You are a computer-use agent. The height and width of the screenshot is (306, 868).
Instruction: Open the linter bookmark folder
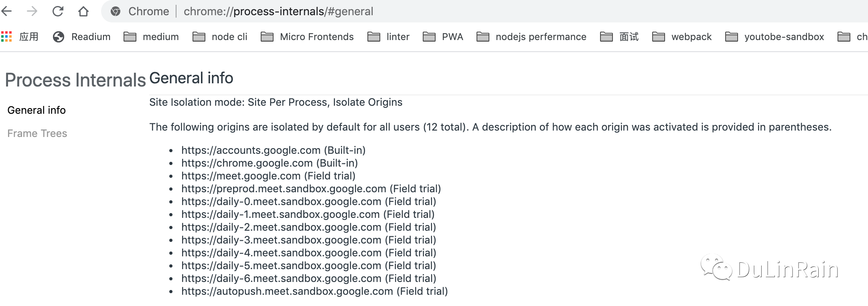point(388,37)
